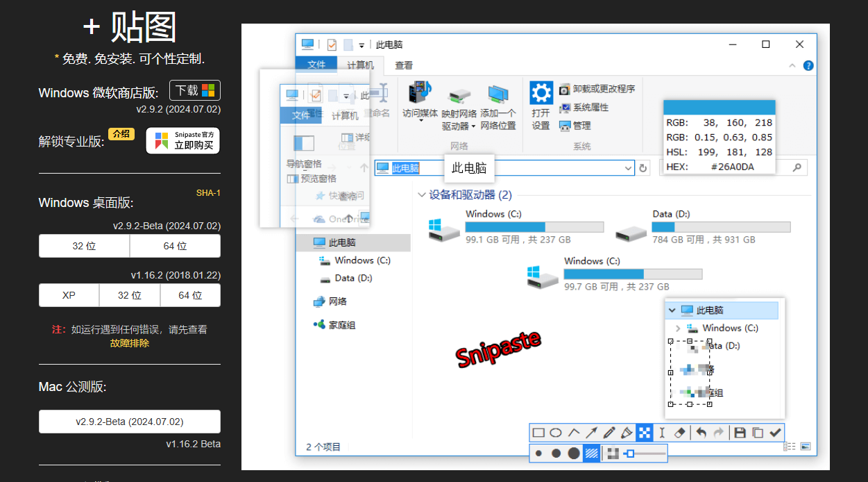This screenshot has height=482, width=868.
Task: Choose the text insertion tool
Action: pos(662,433)
